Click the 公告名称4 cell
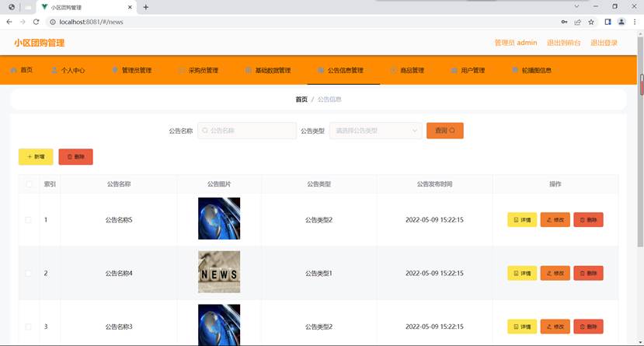The height and width of the screenshot is (346, 644). (x=119, y=273)
